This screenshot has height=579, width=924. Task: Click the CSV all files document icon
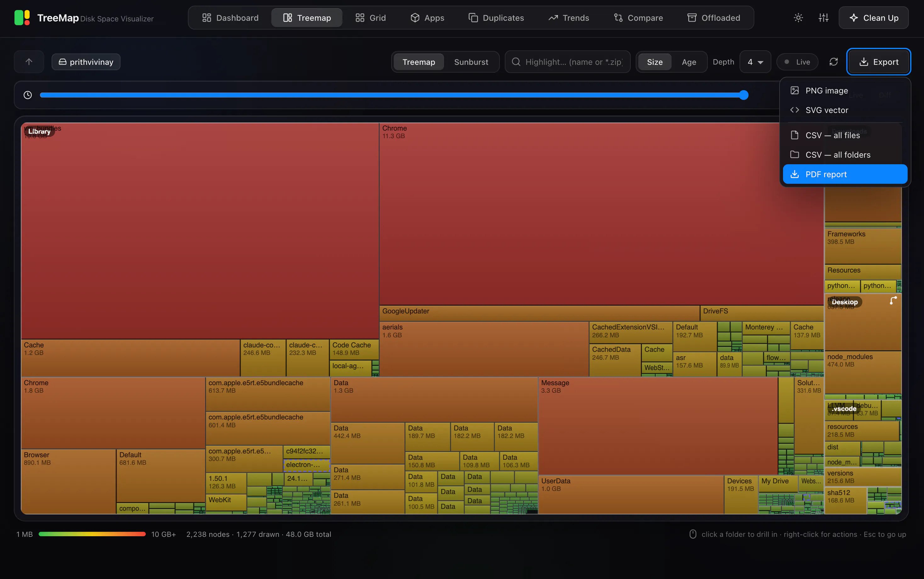[795, 135]
